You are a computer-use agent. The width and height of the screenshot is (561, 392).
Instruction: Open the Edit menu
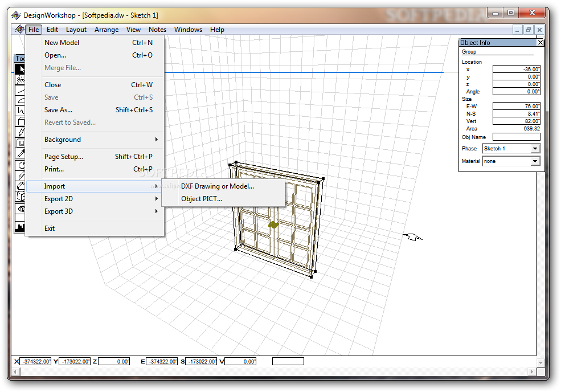[x=52, y=30]
